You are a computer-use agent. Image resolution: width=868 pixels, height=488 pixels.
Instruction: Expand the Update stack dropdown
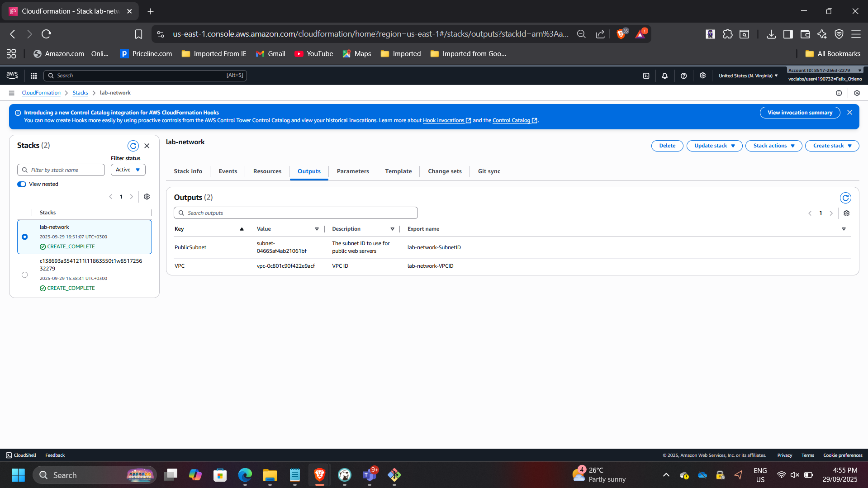coord(714,146)
